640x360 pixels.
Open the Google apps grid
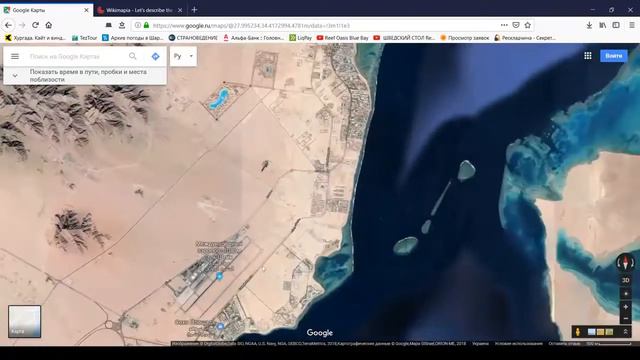pos(588,56)
